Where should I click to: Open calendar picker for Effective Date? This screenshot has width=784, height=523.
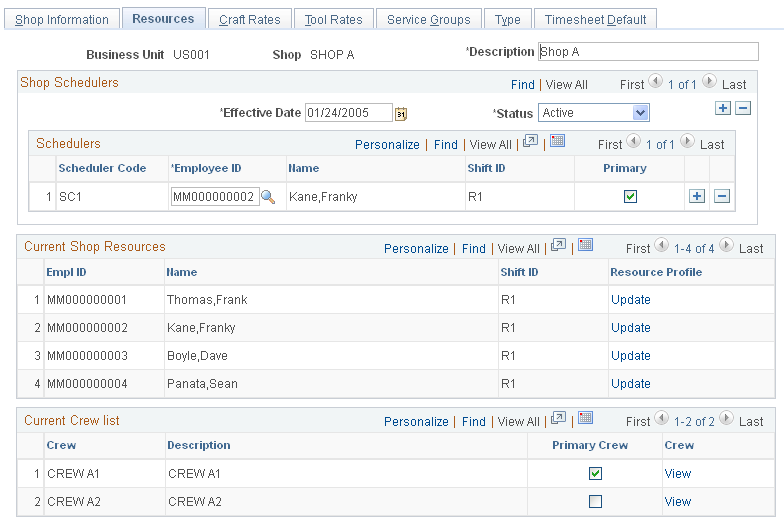point(400,114)
